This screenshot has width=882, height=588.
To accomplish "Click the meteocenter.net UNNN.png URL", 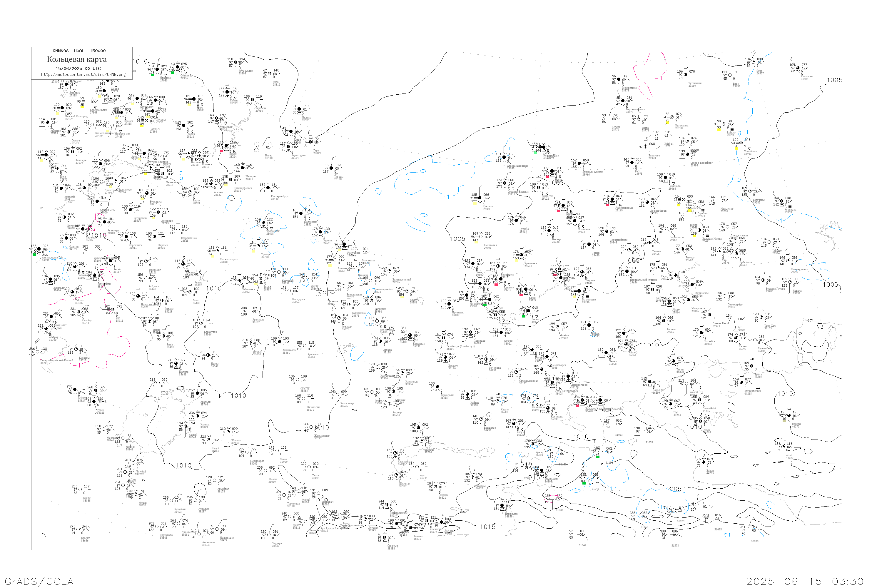I will point(83,75).
